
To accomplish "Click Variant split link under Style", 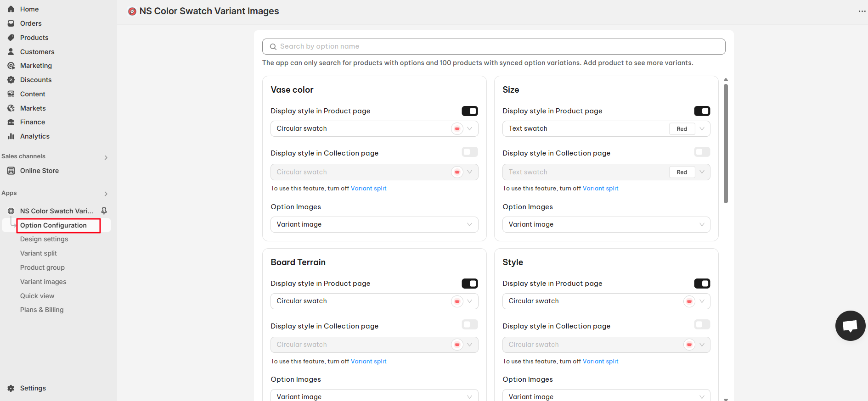I will pos(601,361).
